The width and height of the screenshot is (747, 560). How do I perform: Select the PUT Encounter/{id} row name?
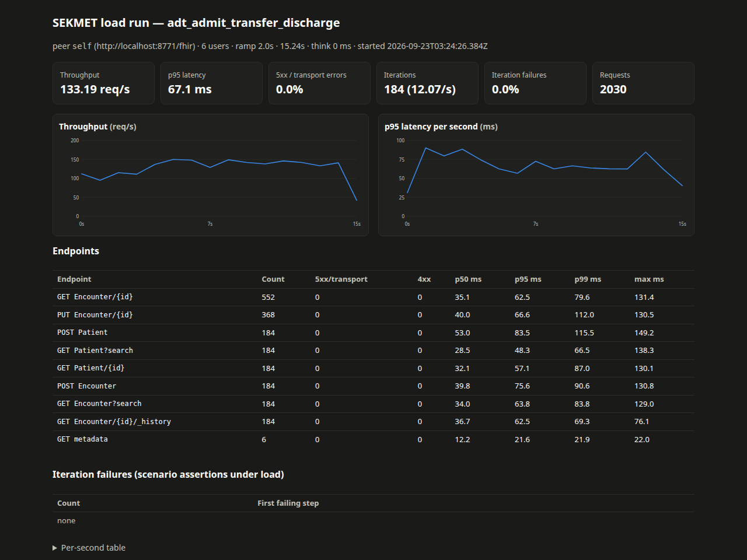[x=95, y=315]
